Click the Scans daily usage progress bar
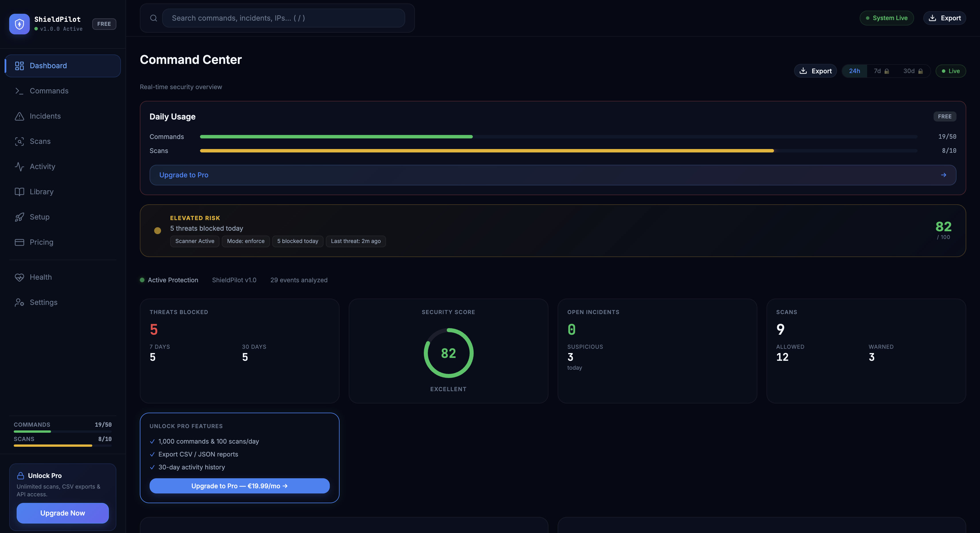The image size is (980, 533). 558,151
